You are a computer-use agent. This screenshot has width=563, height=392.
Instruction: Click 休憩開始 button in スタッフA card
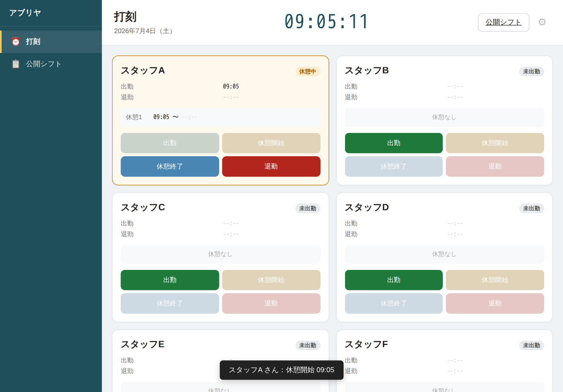[271, 143]
